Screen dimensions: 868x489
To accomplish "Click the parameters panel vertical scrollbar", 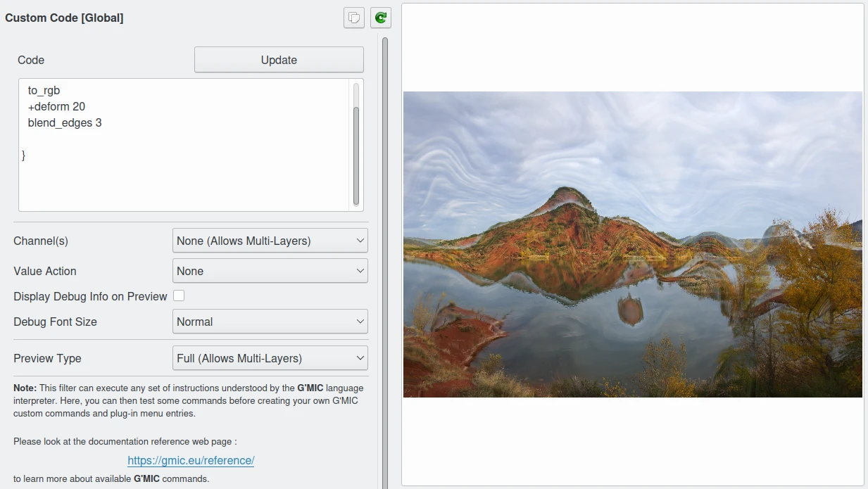I will click(385, 211).
